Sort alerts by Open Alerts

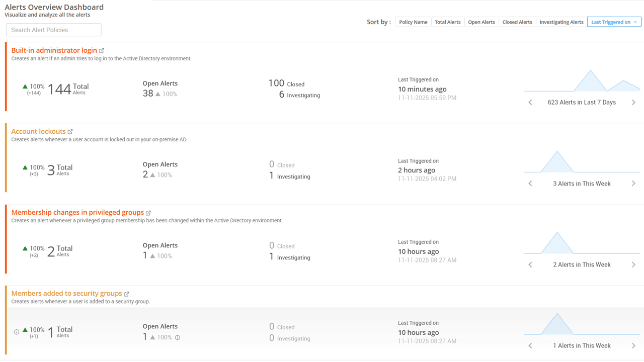[481, 22]
